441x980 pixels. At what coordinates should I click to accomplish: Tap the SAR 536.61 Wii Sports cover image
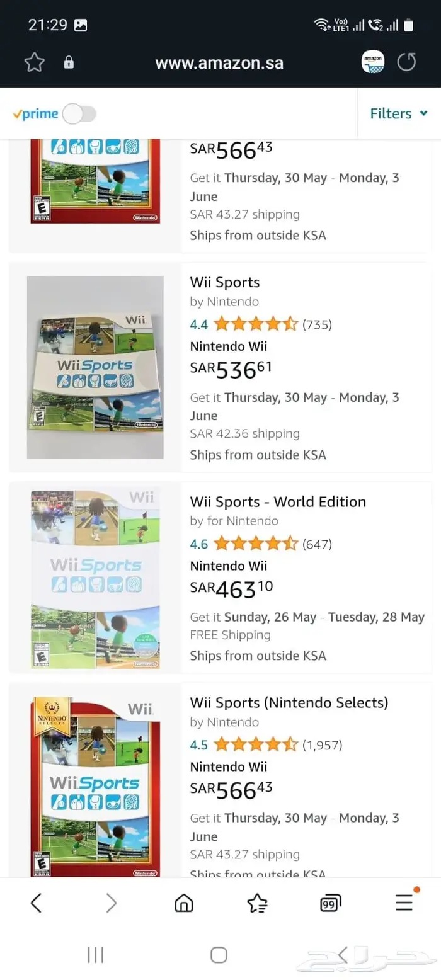coord(95,367)
